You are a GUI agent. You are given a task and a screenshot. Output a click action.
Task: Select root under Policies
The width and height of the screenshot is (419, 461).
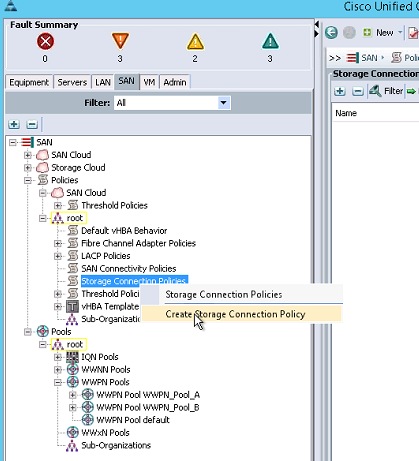pyautogui.click(x=75, y=218)
